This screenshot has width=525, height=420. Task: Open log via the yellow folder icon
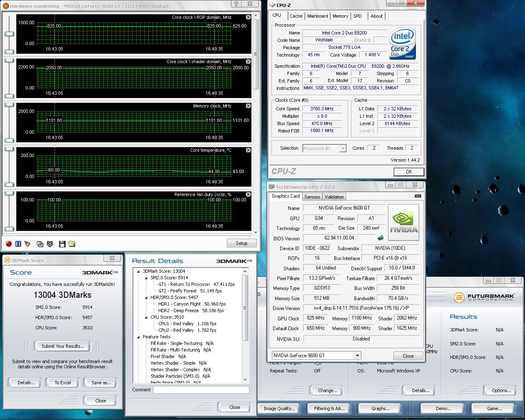[72, 244]
